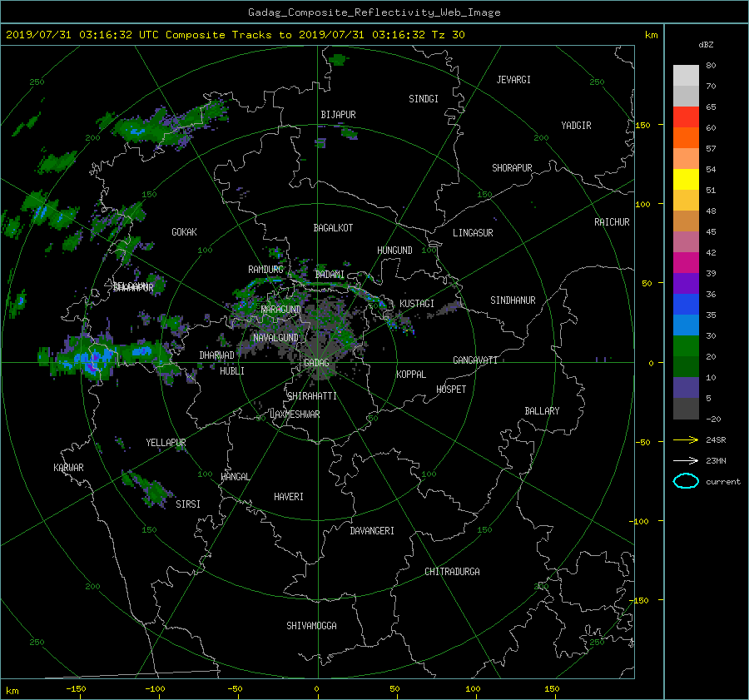The image size is (749, 700).
Task: Click the SINDHANUR city label
Action: (x=513, y=300)
